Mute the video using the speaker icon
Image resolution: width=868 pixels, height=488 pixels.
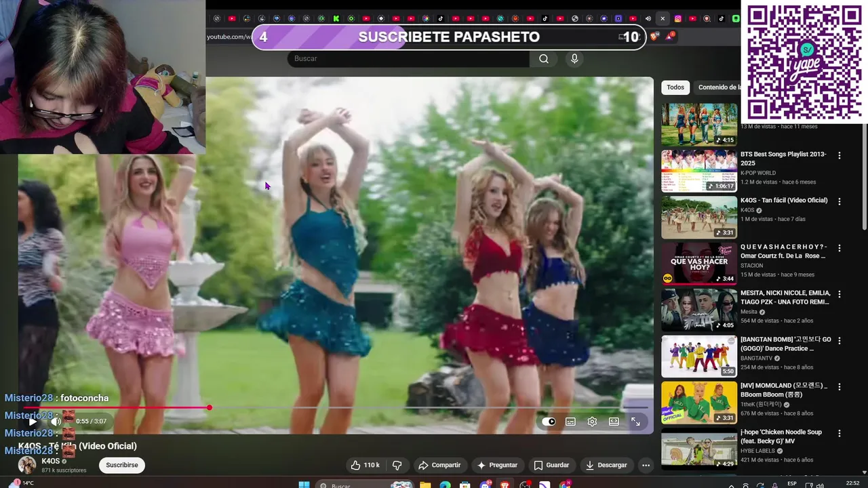[x=56, y=422]
